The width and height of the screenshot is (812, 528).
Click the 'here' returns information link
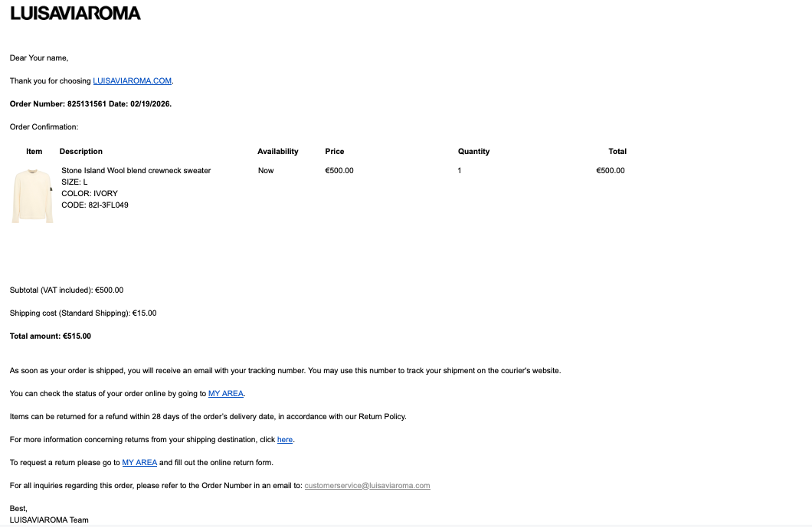point(285,440)
